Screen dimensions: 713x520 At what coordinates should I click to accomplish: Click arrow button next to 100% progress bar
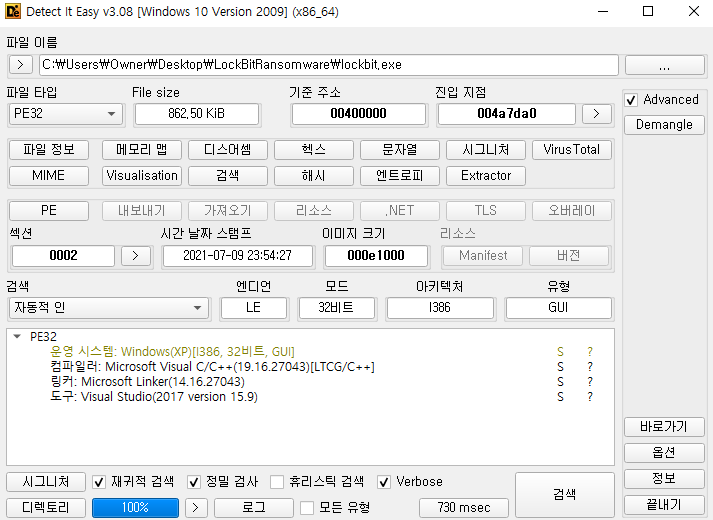[x=196, y=507]
